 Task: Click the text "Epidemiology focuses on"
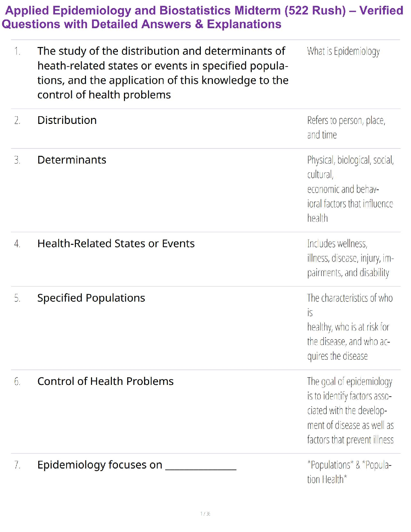point(100,465)
